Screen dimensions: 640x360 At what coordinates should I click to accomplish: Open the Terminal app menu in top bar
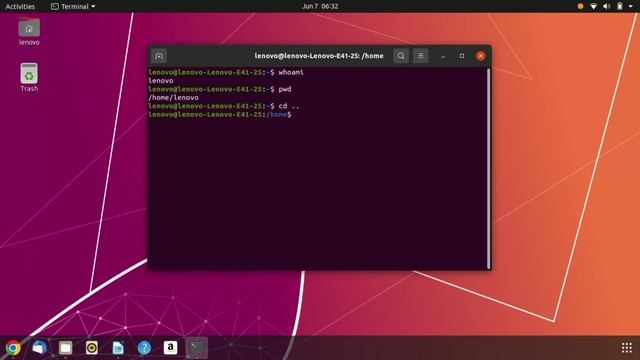(73, 6)
